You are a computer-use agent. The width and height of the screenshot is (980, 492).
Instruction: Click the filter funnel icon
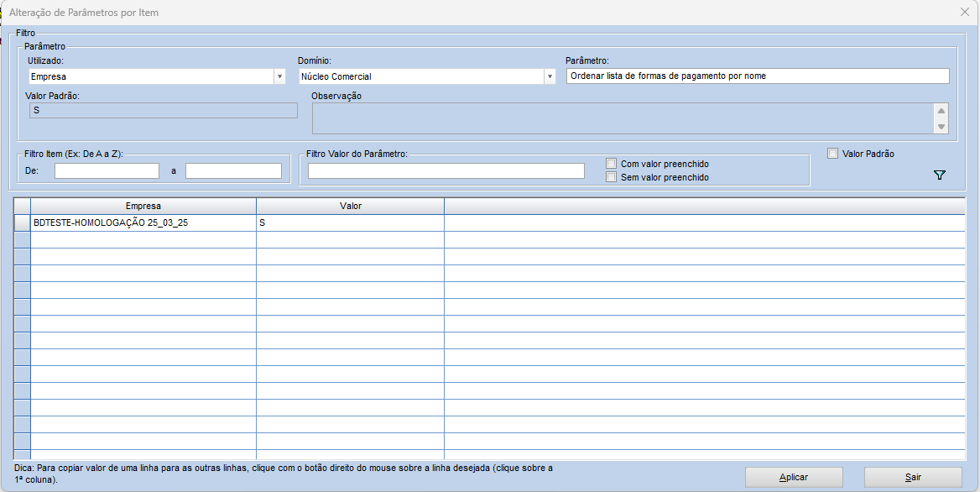[x=939, y=175]
